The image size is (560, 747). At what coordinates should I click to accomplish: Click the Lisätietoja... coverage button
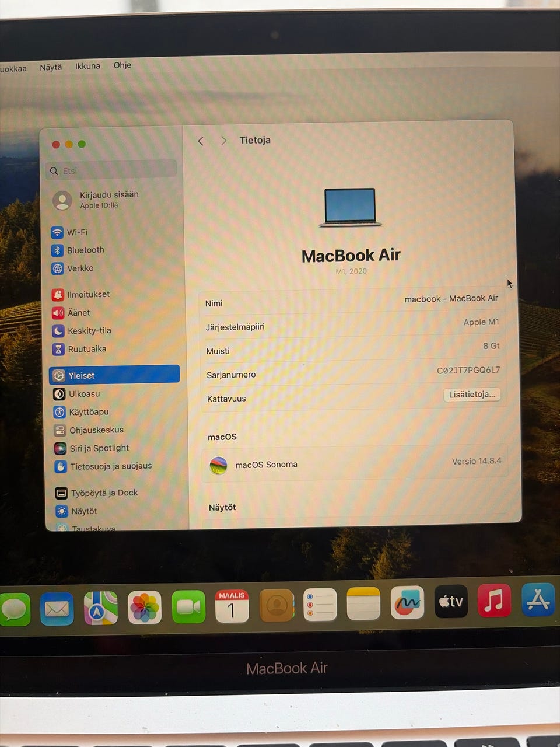tap(472, 395)
